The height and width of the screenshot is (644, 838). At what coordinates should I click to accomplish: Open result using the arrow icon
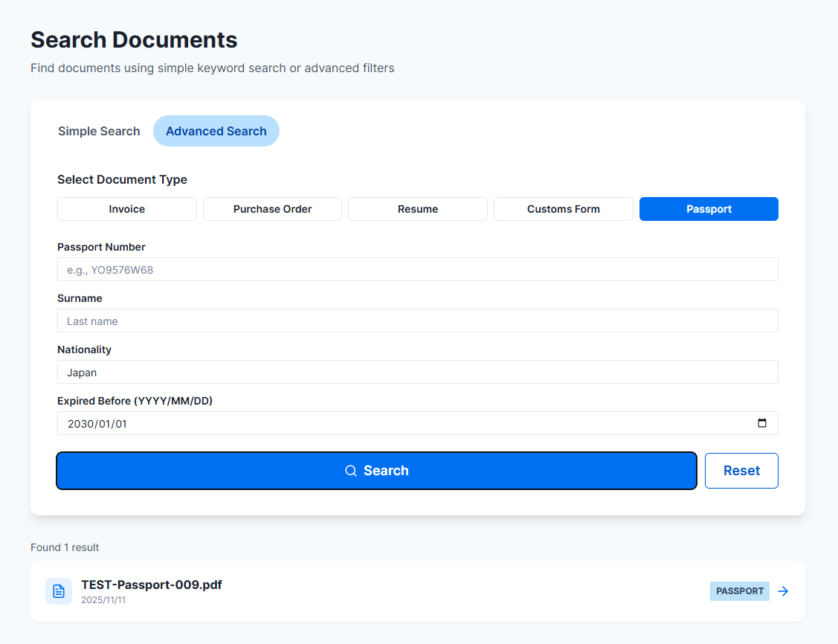pos(783,591)
